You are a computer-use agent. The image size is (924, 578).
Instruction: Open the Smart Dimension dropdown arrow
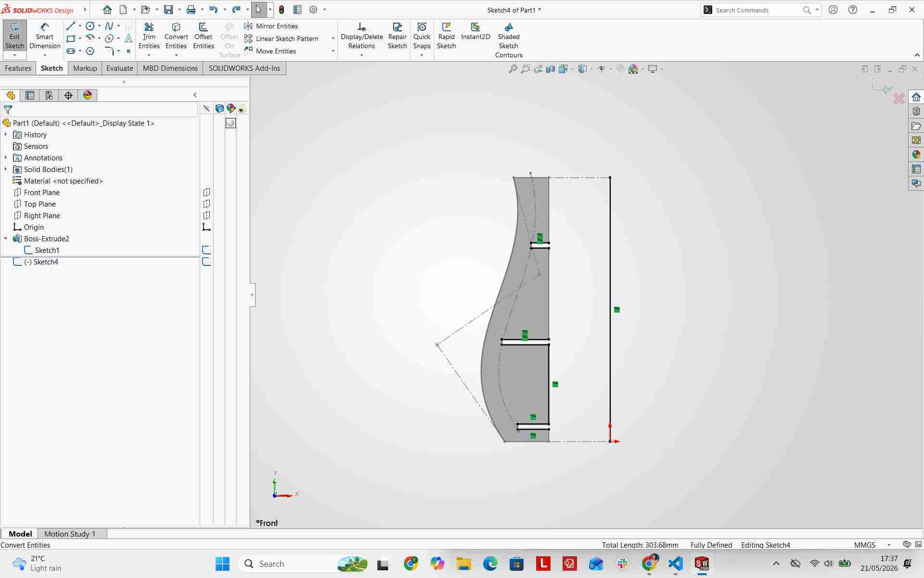44,55
